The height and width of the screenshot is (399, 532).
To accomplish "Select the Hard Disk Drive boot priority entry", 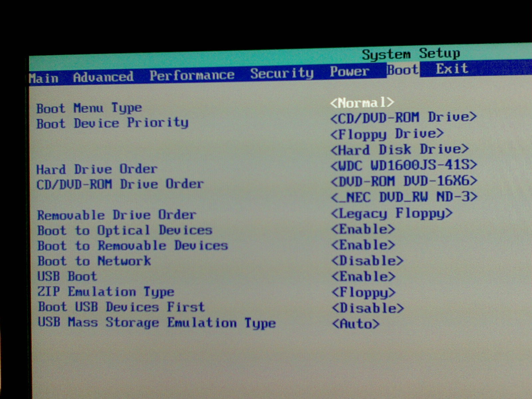I will pyautogui.click(x=399, y=149).
